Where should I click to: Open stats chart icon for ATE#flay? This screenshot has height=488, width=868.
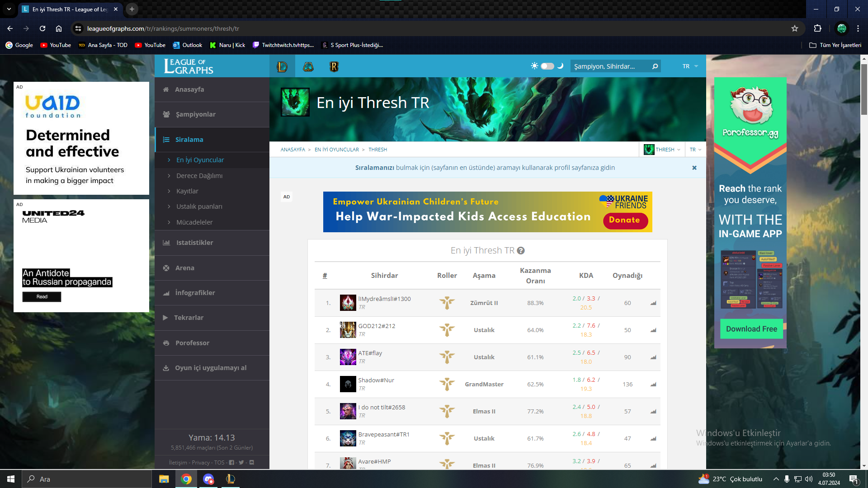coord(653,357)
